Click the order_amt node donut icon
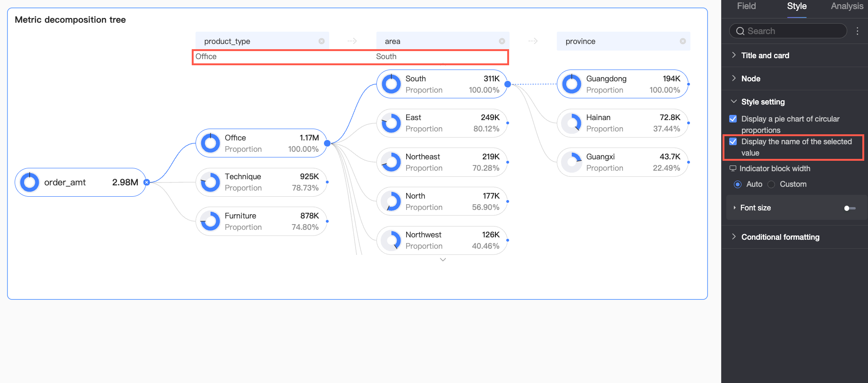 coord(30,182)
